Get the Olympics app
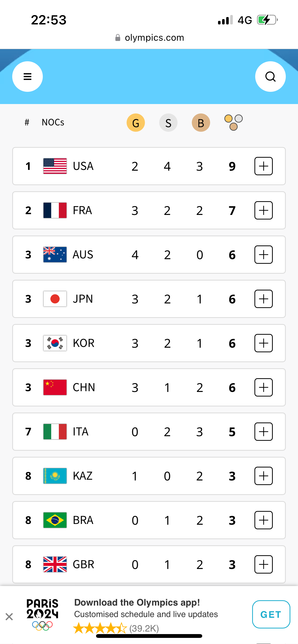 271,614
